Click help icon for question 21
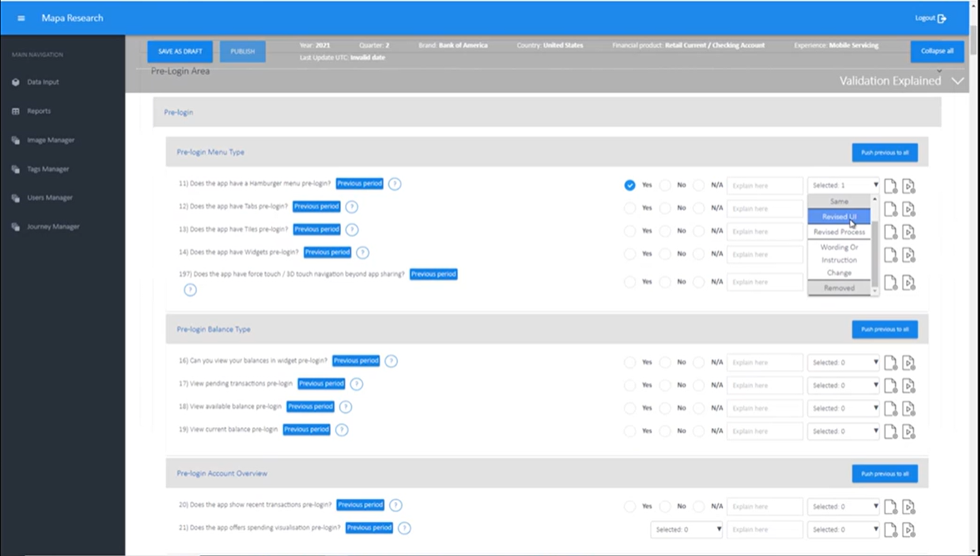980x556 pixels. (x=404, y=528)
